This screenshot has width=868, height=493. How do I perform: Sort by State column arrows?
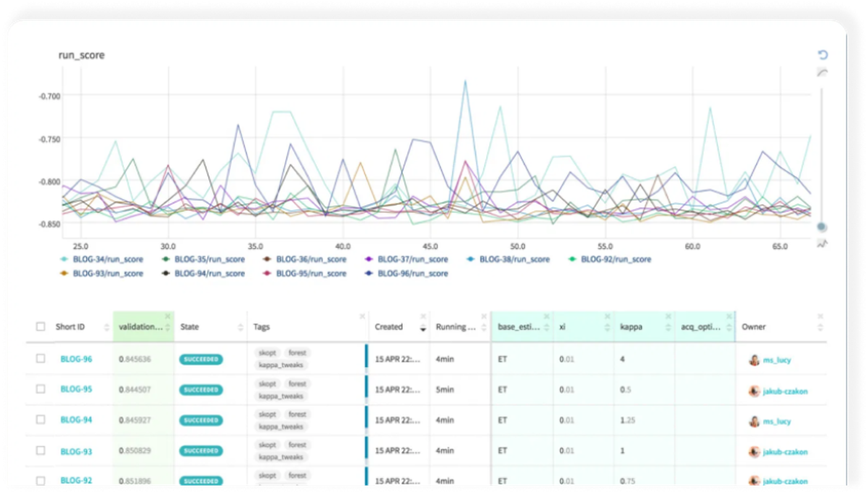(x=241, y=327)
